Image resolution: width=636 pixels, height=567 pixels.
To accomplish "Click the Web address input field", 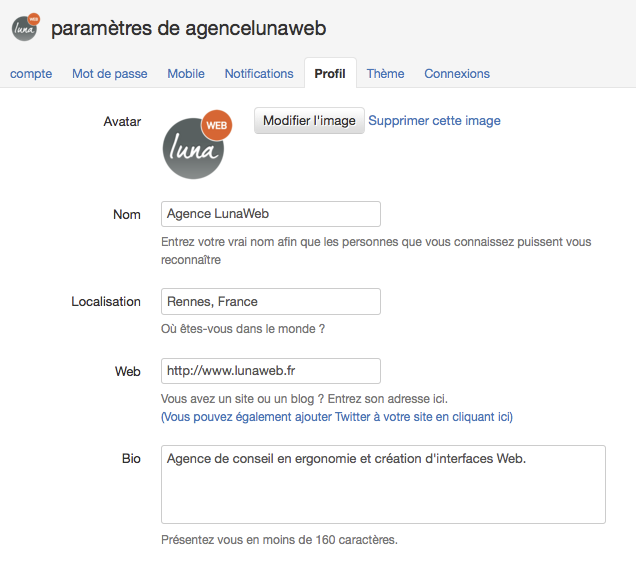I will (x=271, y=371).
